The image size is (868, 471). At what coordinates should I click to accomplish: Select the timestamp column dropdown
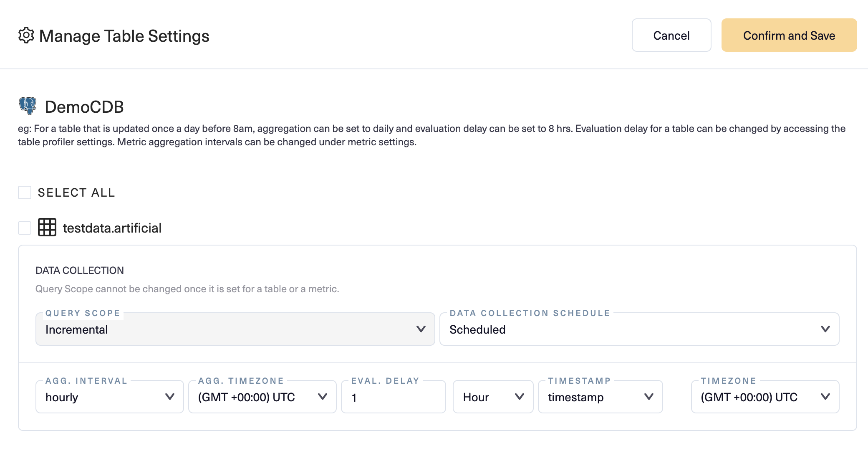[x=593, y=397]
